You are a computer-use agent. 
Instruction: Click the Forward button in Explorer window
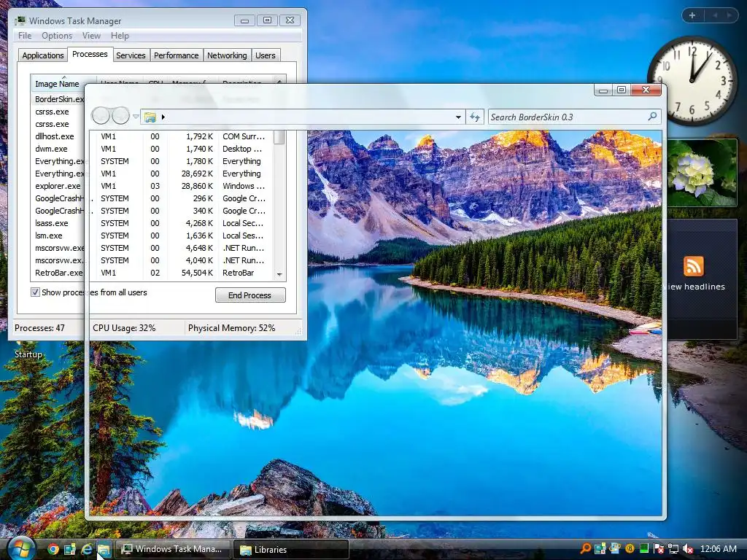(120, 116)
